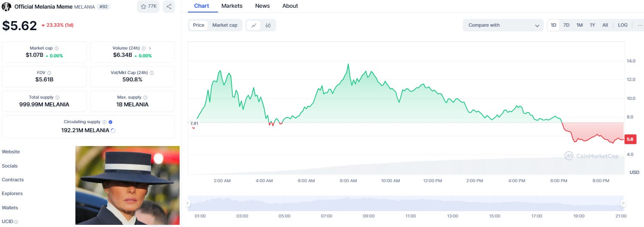Viewport: 644px width, 227px height.
Task: Click the Official Melania Meme coin logo
Action: coord(6,6)
